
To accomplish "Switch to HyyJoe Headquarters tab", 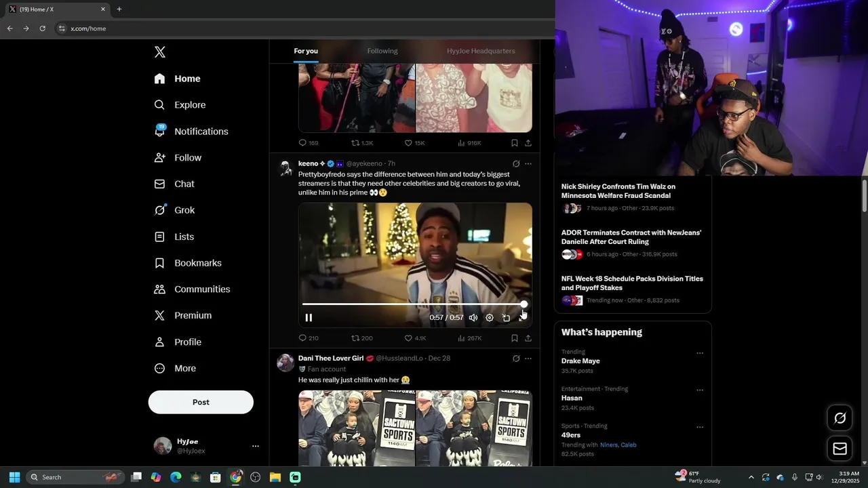I will point(481,51).
